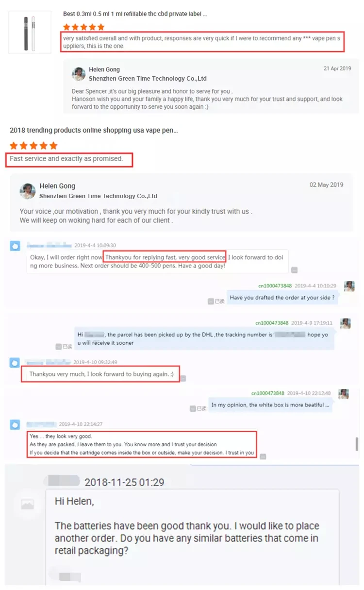Image resolution: width=364 pixels, height=590 pixels.
Task: Click Helen Gong's avatar on the 02 May 2019 reply
Action: (28, 191)
